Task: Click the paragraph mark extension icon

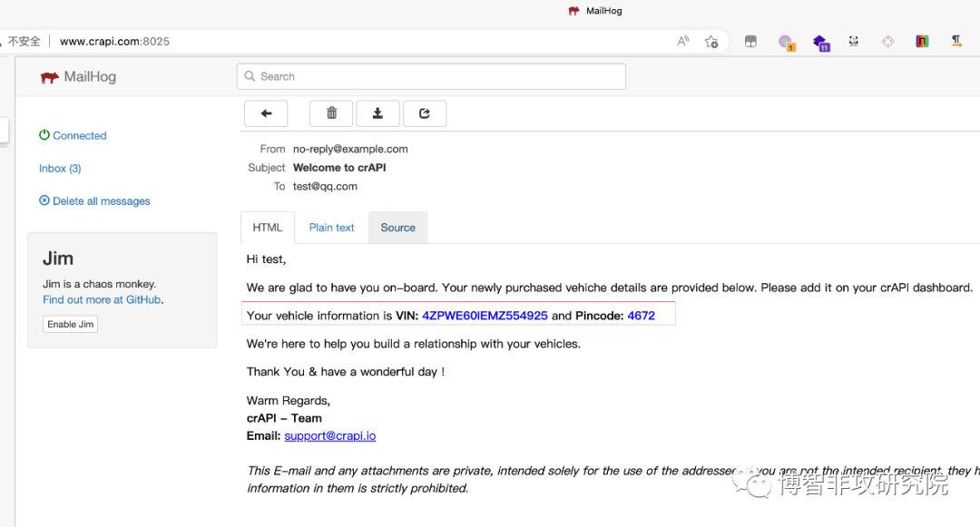Action: (956, 41)
